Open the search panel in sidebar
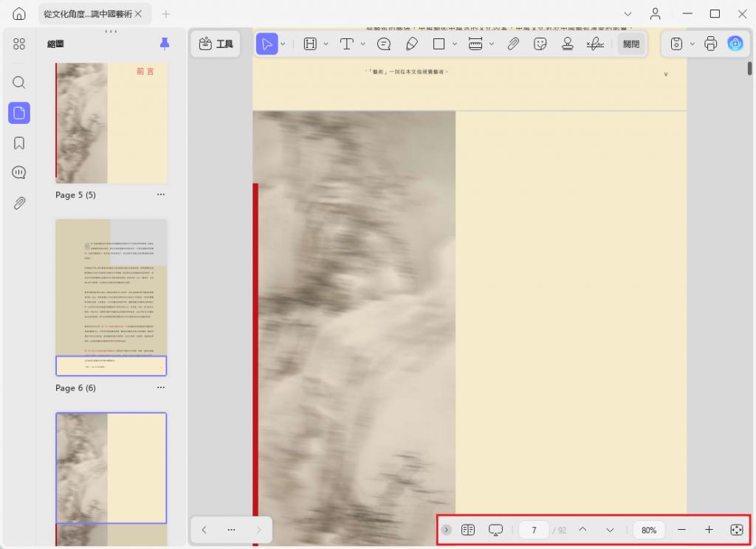 tap(19, 83)
